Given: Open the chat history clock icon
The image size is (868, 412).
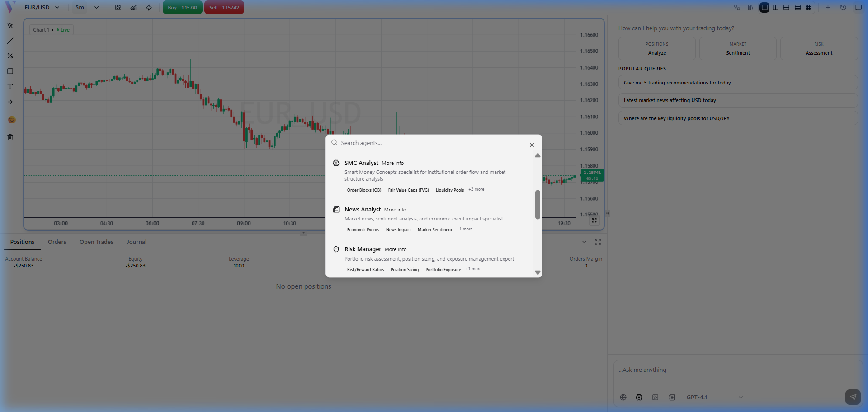Looking at the screenshot, I should (843, 8).
